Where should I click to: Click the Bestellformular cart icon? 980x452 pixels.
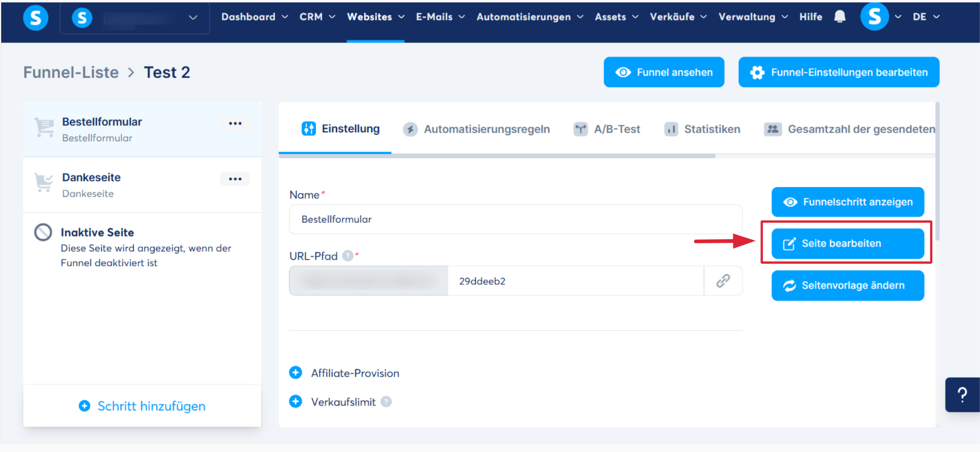coord(44,127)
